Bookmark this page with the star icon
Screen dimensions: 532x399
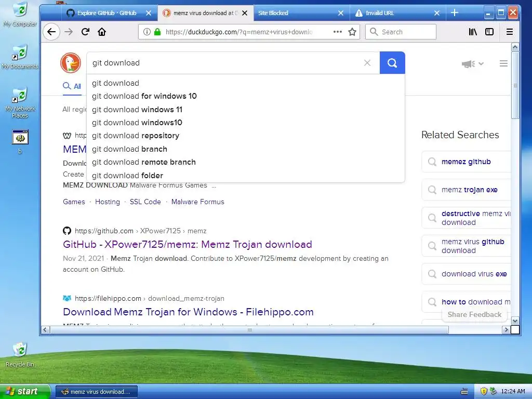tap(352, 32)
